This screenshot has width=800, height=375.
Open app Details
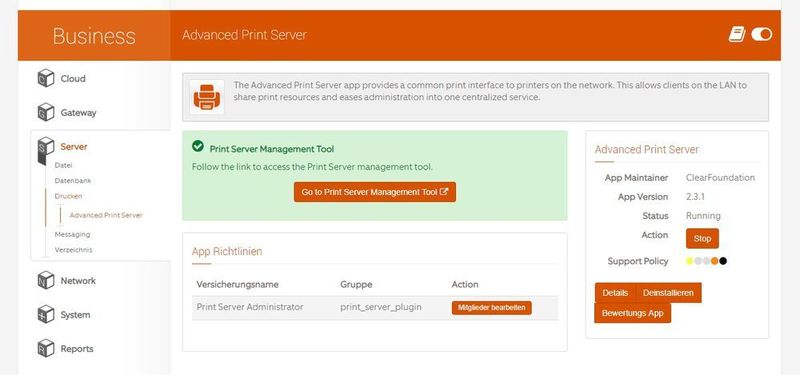pos(615,293)
